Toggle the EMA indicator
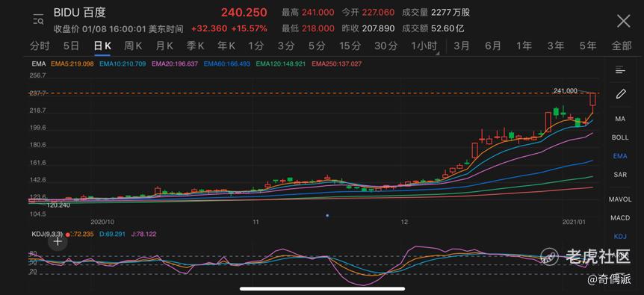This screenshot has height=295, width=644. tap(620, 156)
